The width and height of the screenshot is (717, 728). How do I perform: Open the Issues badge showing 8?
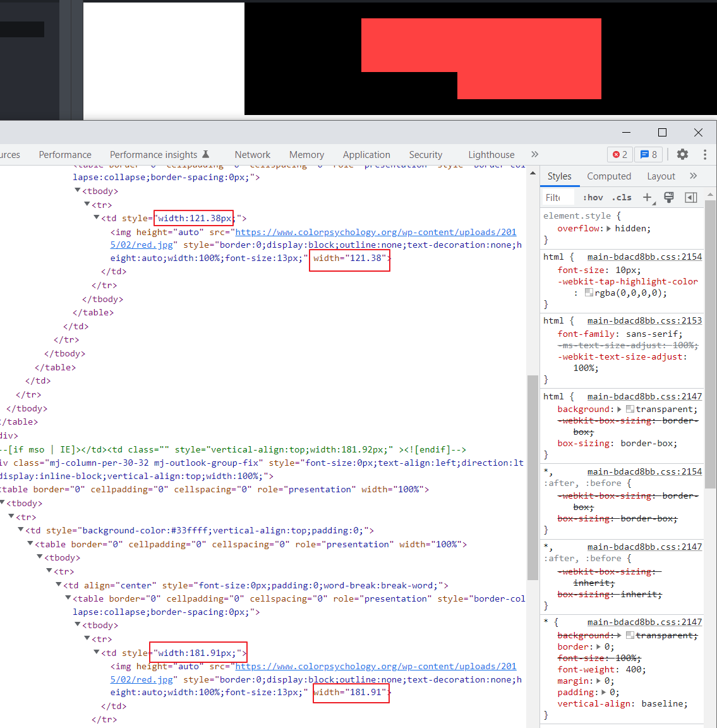pos(649,154)
